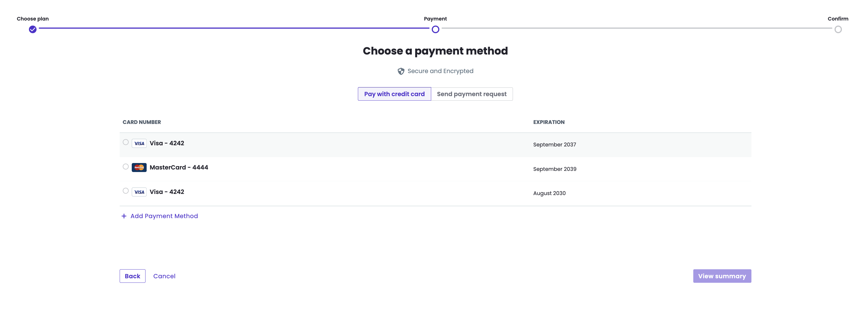Select the radio button for Visa - 4242 expiring 2030
Image resolution: width=868 pixels, height=312 pixels.
(125, 191)
